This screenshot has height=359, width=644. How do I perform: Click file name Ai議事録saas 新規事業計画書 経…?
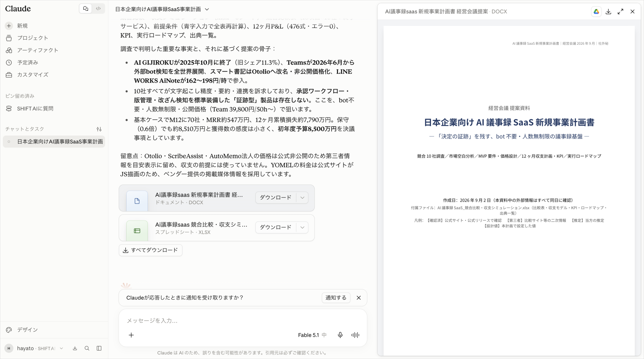tap(199, 195)
